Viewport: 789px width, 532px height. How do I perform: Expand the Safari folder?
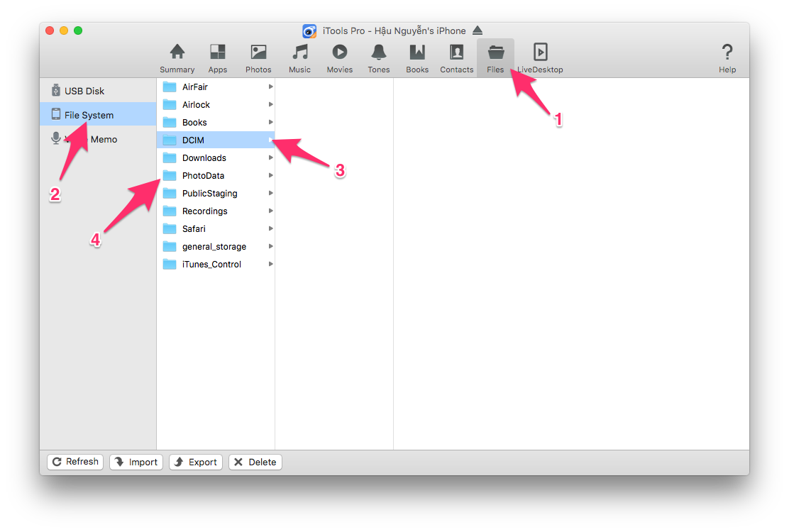(270, 228)
